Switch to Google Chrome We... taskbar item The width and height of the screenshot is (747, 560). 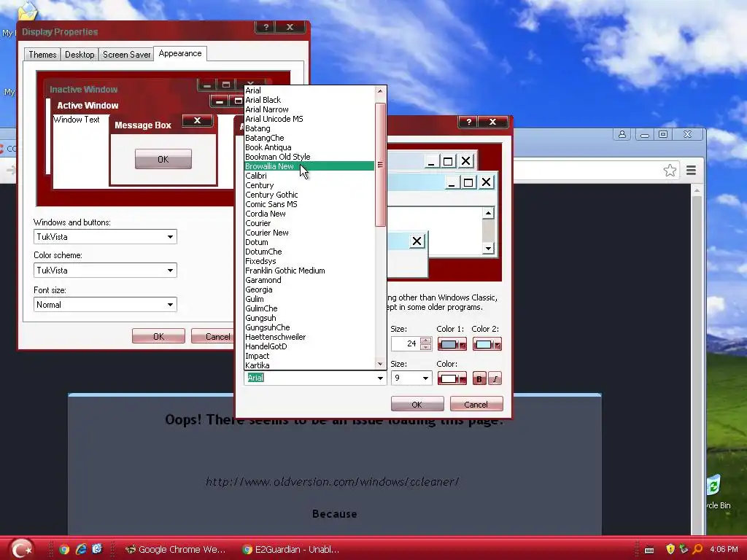[x=175, y=550]
